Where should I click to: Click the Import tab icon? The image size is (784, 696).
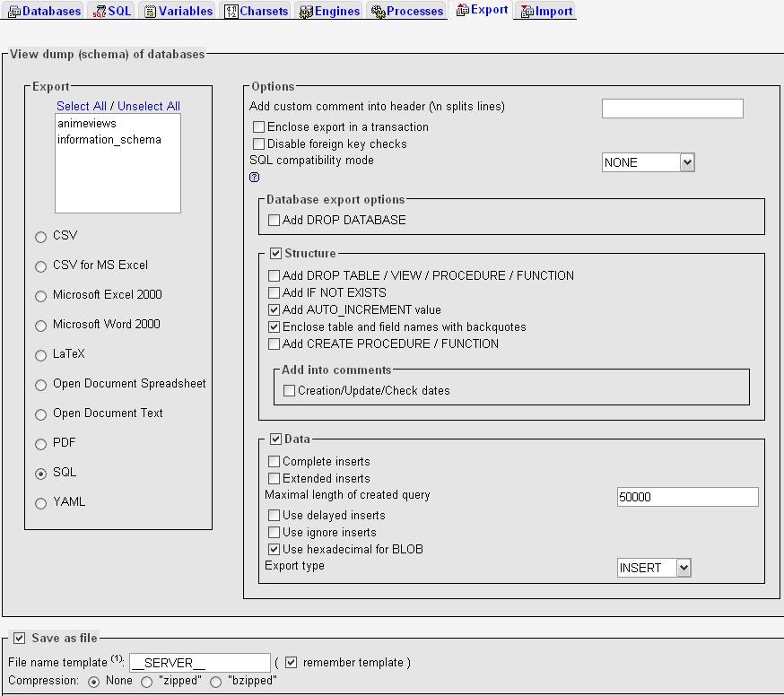(527, 12)
